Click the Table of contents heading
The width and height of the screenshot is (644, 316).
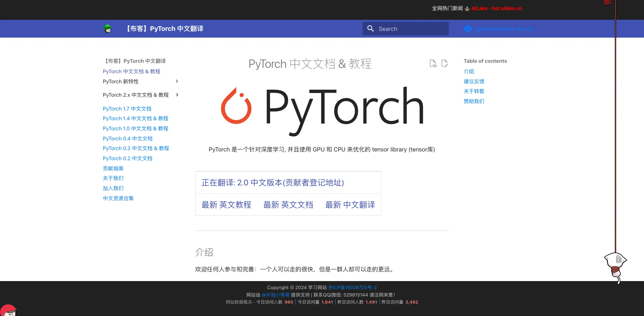pos(485,61)
